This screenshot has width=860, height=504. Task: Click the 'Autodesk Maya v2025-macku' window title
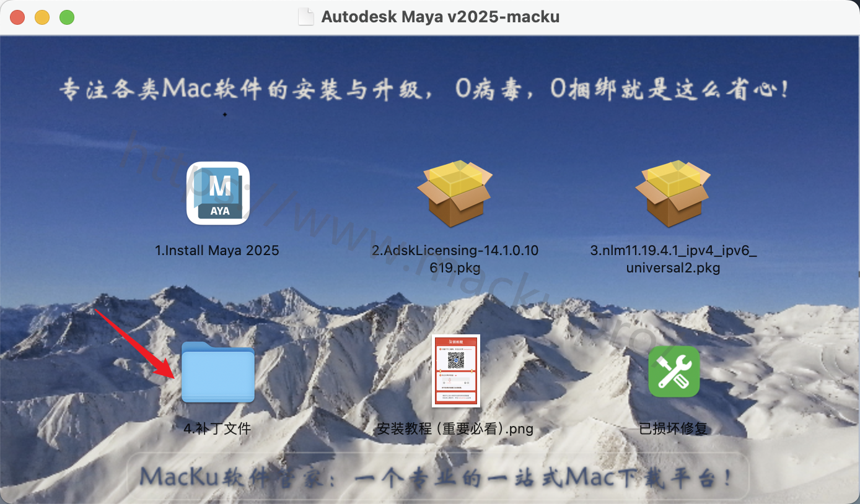[440, 17]
